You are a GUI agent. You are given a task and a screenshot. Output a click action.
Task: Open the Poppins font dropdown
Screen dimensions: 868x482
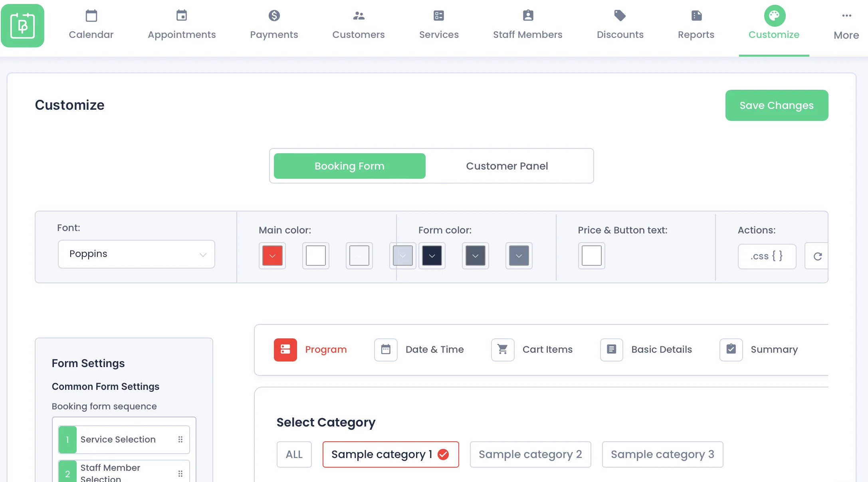click(136, 254)
